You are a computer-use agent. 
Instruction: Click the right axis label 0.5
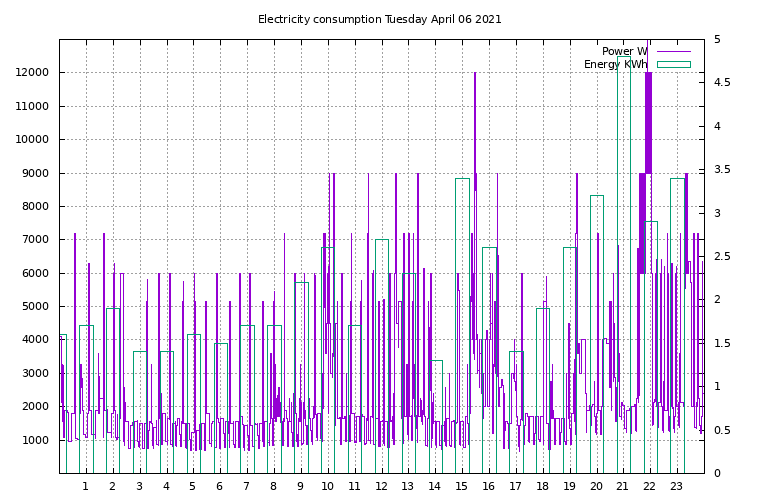click(x=722, y=430)
